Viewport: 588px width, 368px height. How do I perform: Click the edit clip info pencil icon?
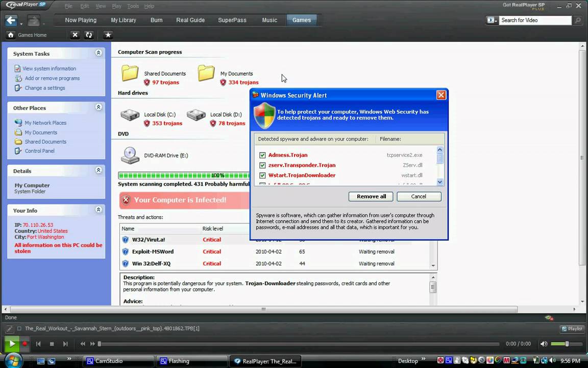9,329
